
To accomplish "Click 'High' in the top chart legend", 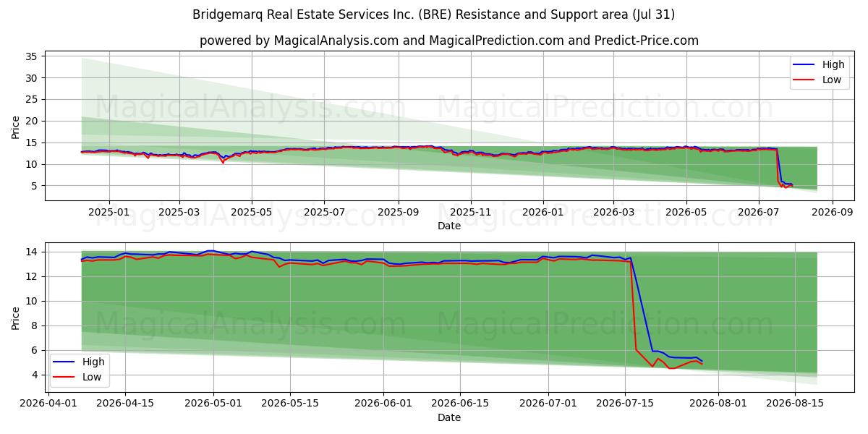I will [833, 64].
